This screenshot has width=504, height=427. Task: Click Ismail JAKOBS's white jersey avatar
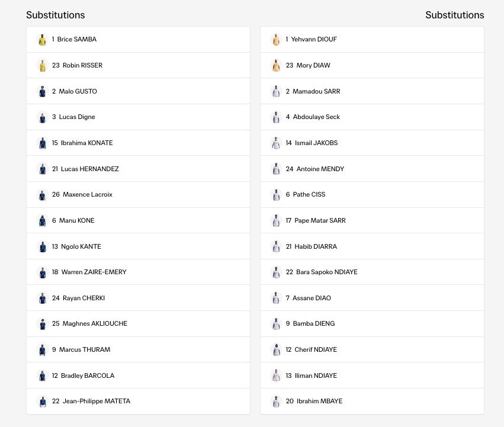point(276,143)
